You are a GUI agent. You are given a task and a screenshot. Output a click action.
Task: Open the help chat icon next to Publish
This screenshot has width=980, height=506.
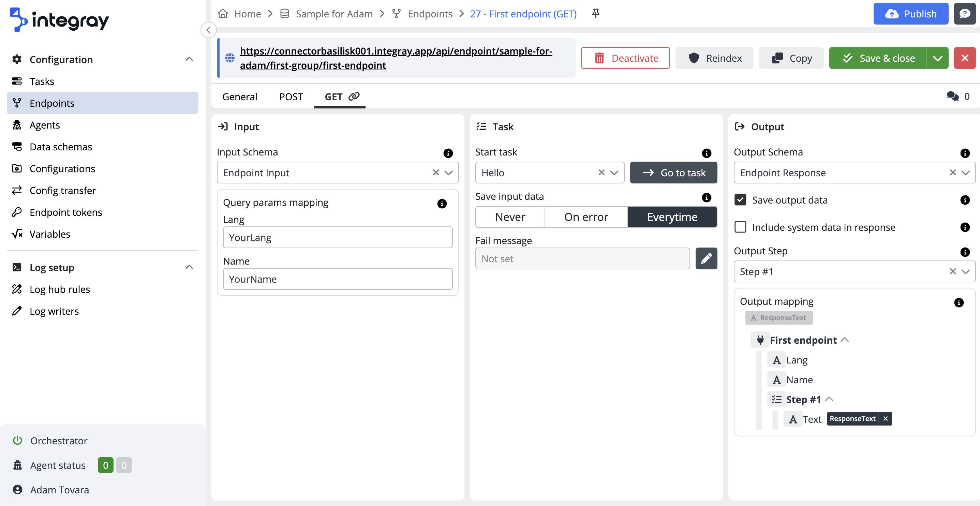pos(964,14)
